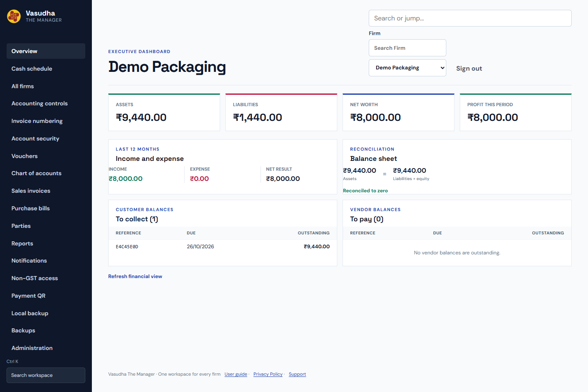The width and height of the screenshot is (588, 392).
Task: Open the Privacy Policy link
Action: (268, 374)
